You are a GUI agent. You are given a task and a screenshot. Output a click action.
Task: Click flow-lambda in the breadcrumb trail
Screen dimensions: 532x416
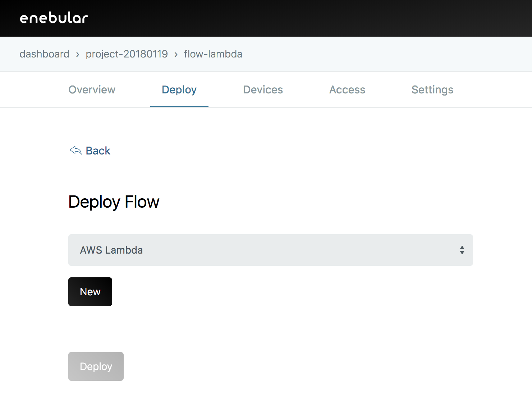tap(212, 54)
